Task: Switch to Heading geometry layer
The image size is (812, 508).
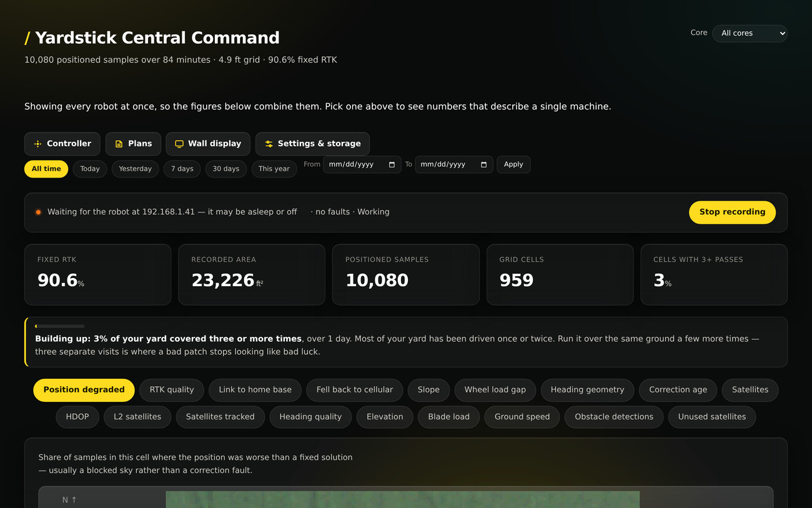Action: pos(587,390)
